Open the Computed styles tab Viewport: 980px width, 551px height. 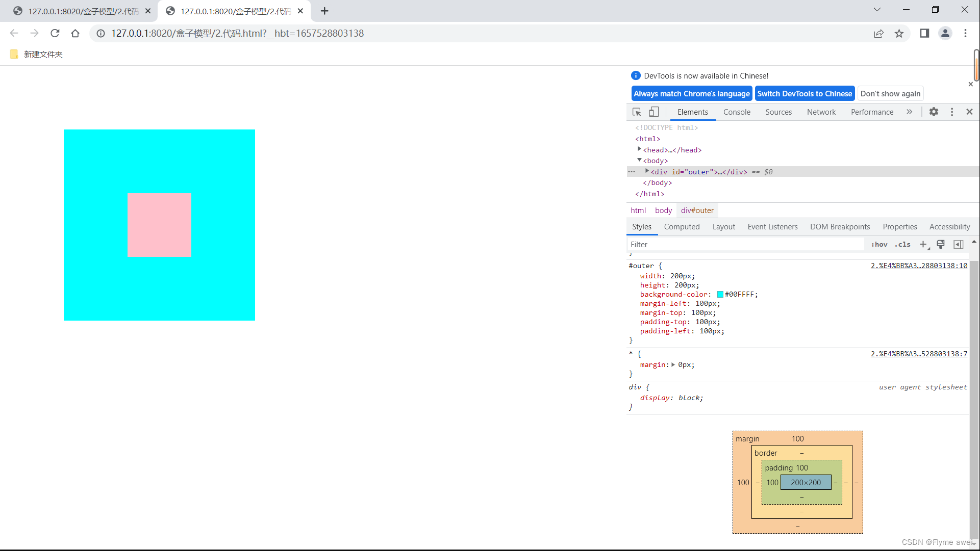coord(682,227)
